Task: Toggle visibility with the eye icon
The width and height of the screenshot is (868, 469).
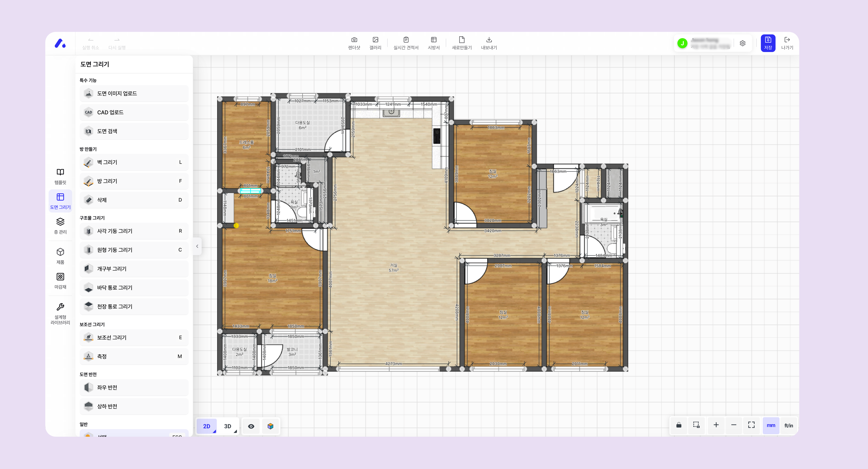Action: pyautogui.click(x=251, y=426)
